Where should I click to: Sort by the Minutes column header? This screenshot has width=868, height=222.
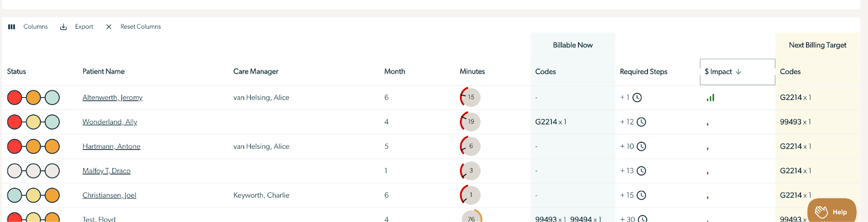click(472, 72)
